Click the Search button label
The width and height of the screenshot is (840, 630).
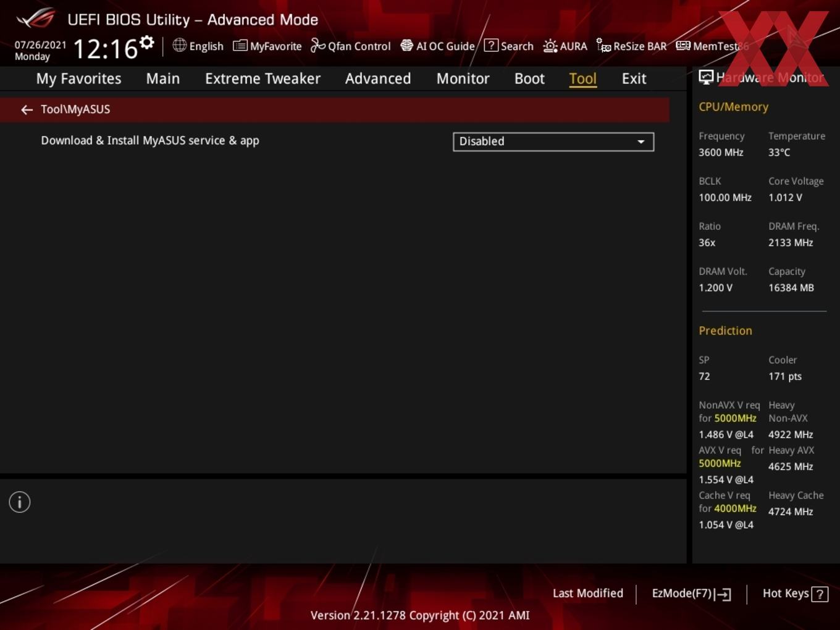(x=517, y=46)
